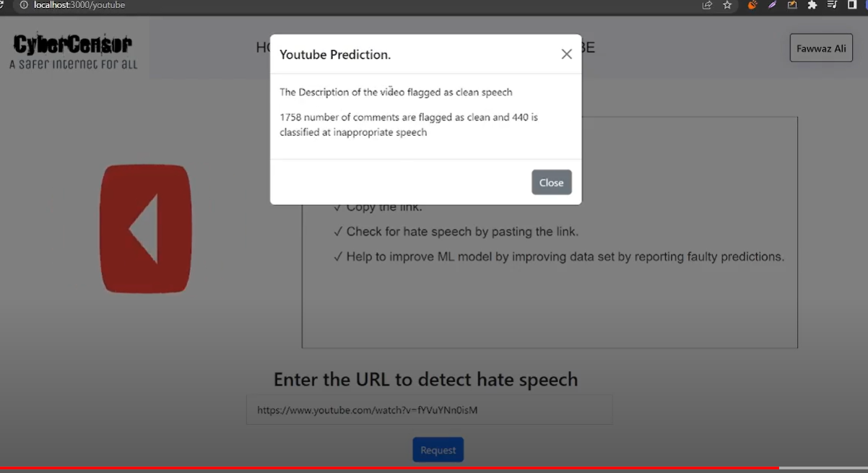Click the blue Request button
The image size is (868, 473).
point(438,450)
